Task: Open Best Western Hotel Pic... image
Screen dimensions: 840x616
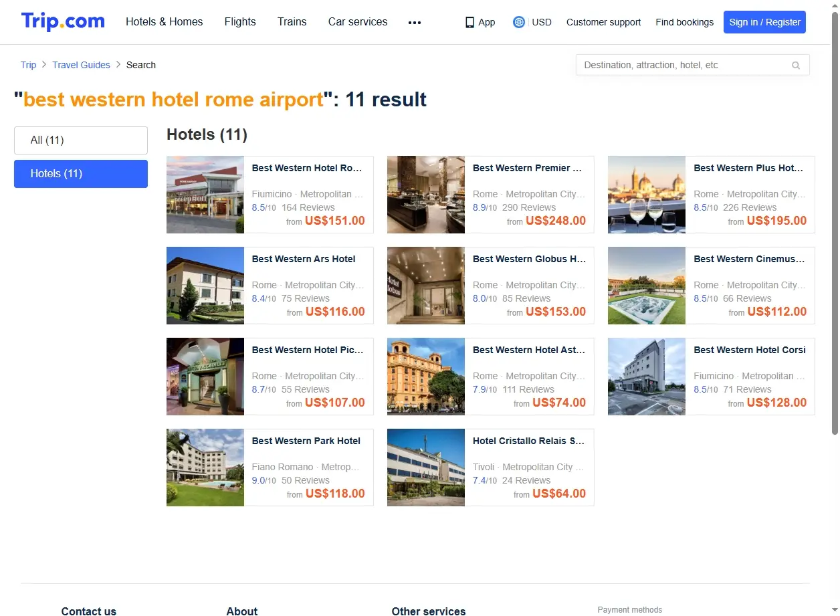Action: pos(205,377)
